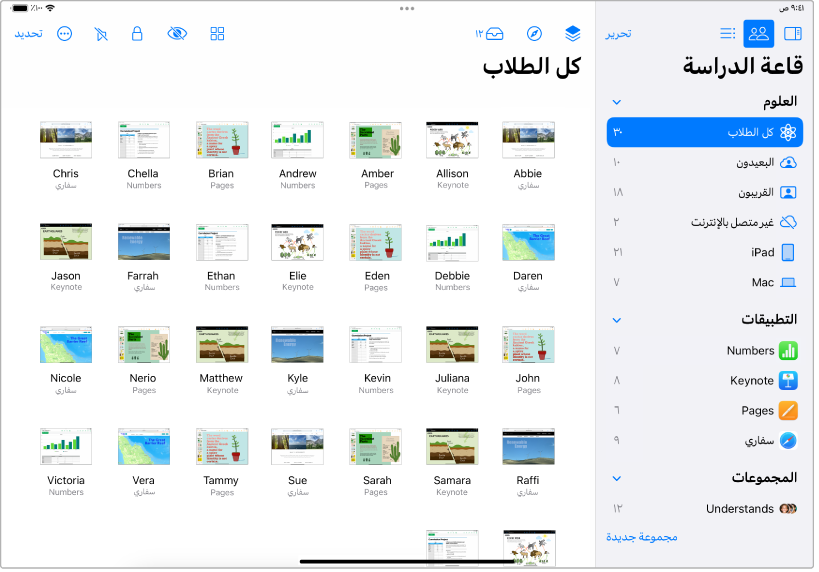Select the Pages app icon
This screenshot has width=819, height=572.
tap(788, 411)
